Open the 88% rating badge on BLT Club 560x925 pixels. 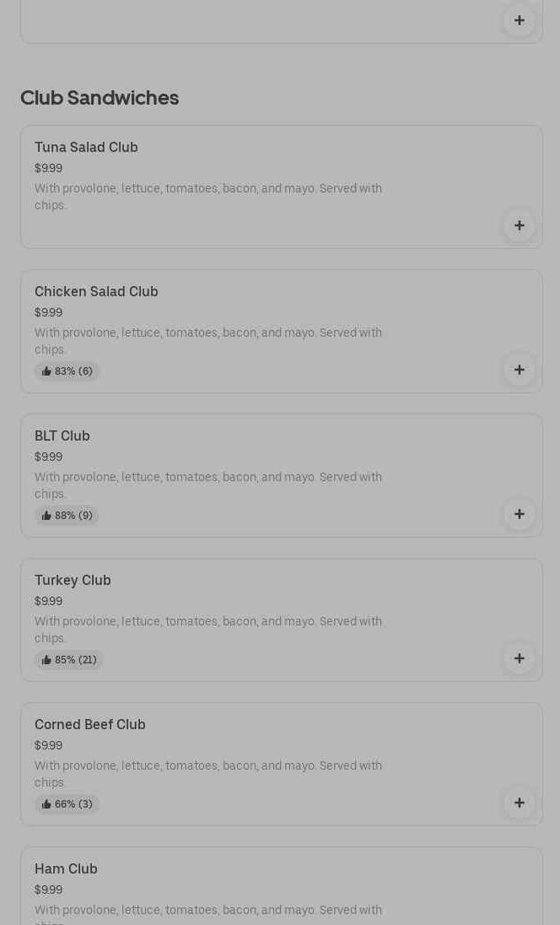click(x=67, y=516)
